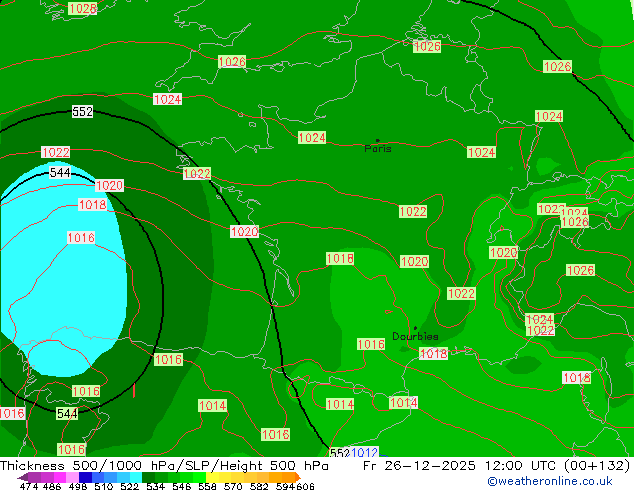The height and width of the screenshot is (490, 634).
Task: Click the 534 legend value
Action: click(x=155, y=486)
